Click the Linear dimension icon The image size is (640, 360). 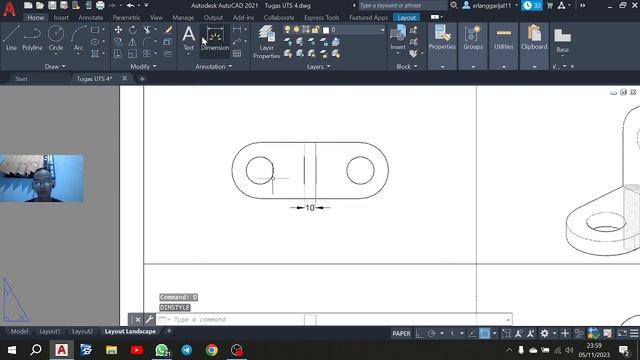[x=237, y=30]
